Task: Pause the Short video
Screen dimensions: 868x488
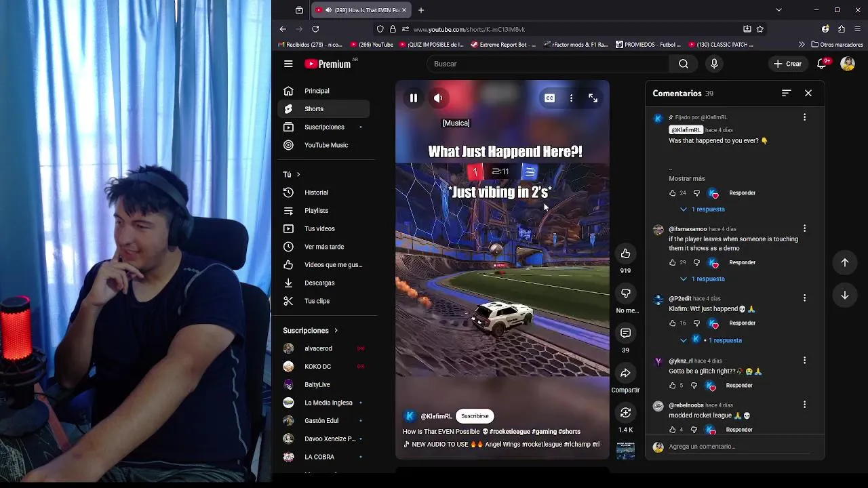Action: pos(414,98)
